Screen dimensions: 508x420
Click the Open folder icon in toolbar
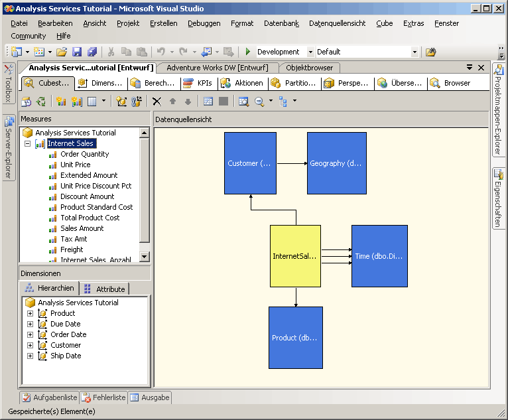pyautogui.click(x=62, y=52)
